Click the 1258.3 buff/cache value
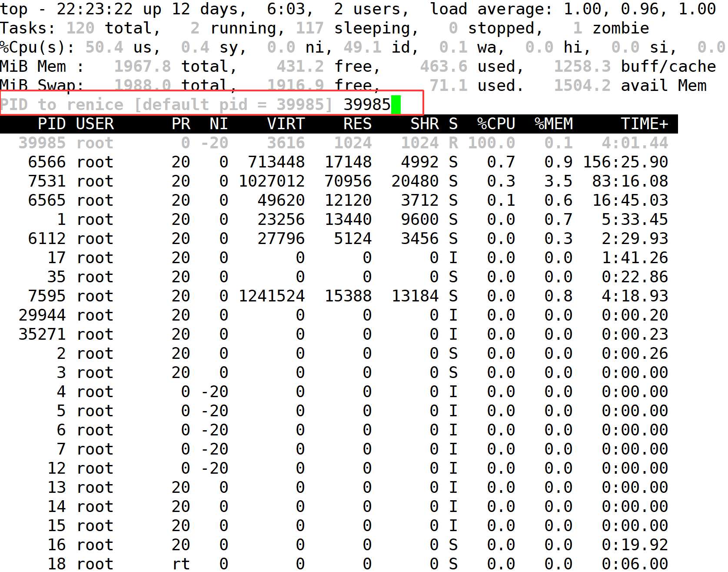 point(582,67)
